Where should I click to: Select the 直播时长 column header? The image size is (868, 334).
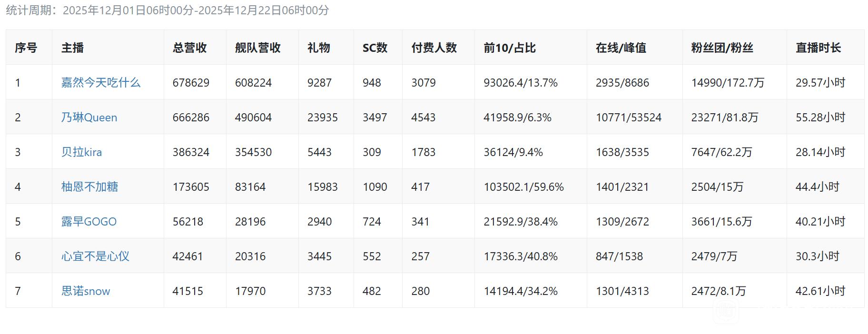818,48
